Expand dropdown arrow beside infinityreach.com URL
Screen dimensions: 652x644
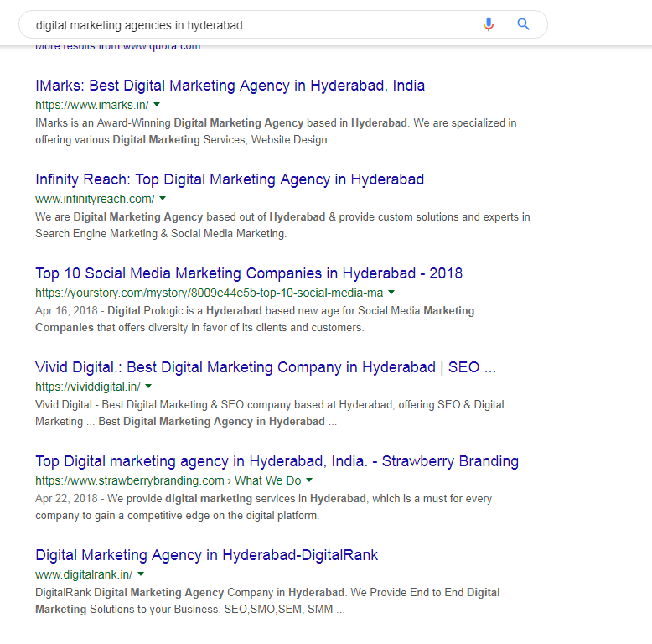pyautogui.click(x=163, y=199)
